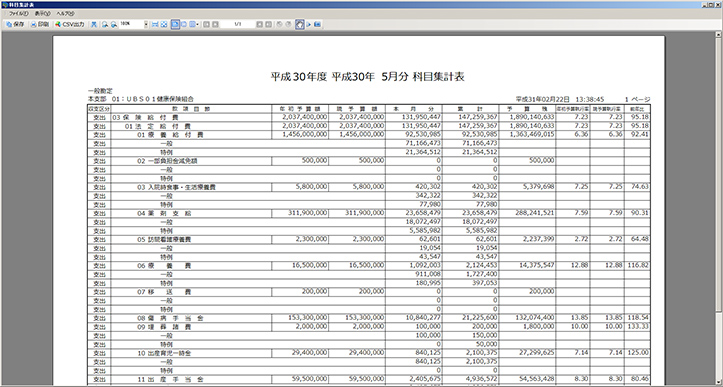Click the 印刷 print button
Viewport: 723px width, 387px height.
40,24
